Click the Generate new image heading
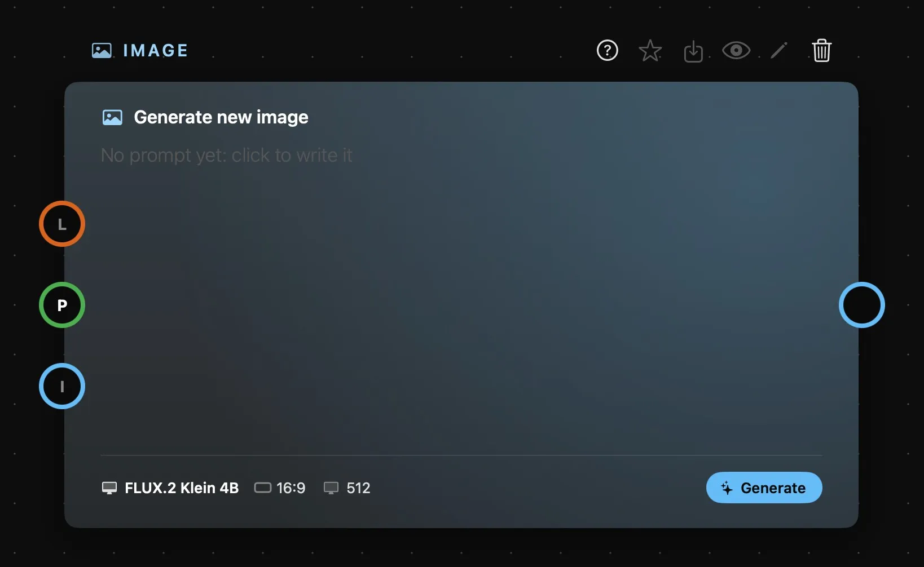Viewport: 924px width, 567px height. (x=221, y=117)
